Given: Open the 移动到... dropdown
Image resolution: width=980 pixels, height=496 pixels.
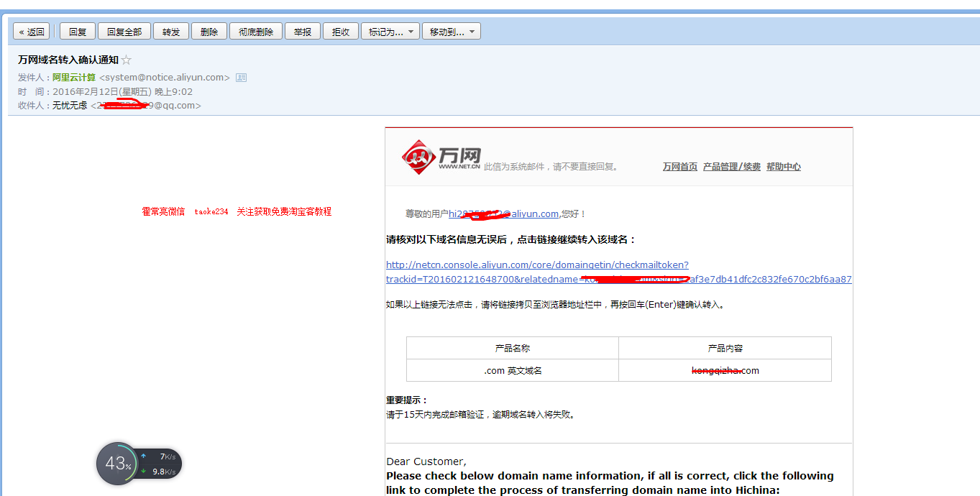Looking at the screenshot, I should click(452, 32).
